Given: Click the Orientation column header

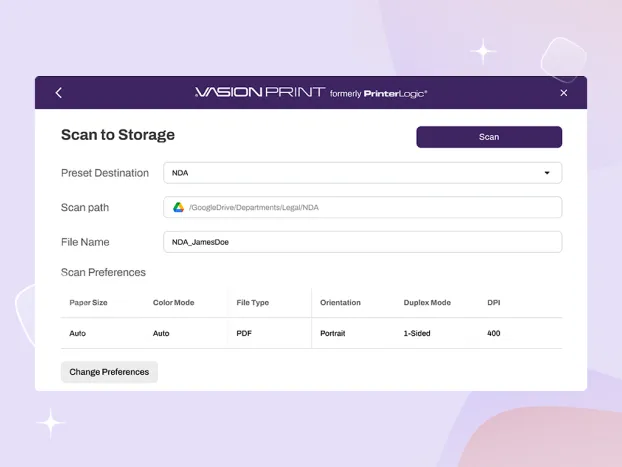Looking at the screenshot, I should (340, 302).
